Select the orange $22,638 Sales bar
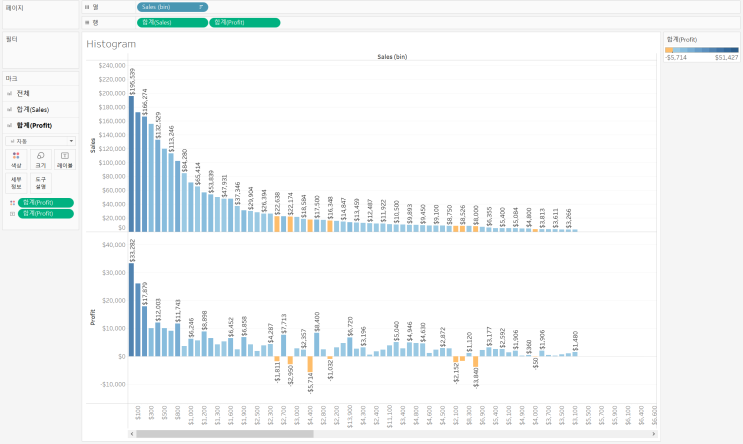Screen dimensions: 743x444 pyautogui.click(x=277, y=224)
